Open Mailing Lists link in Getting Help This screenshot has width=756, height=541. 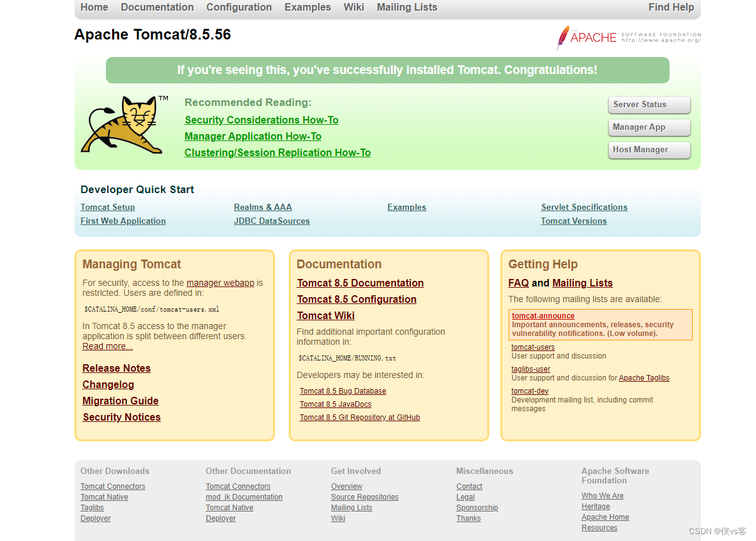pos(583,283)
